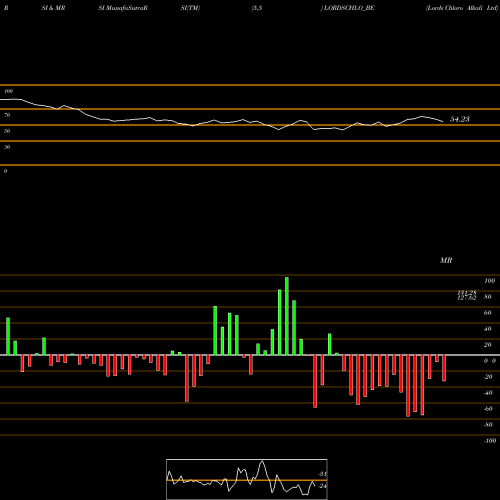Select the 'LORDSCHLO_BE' ticker symbol text
Viewport: 500px width, 500px height.
point(349,8)
